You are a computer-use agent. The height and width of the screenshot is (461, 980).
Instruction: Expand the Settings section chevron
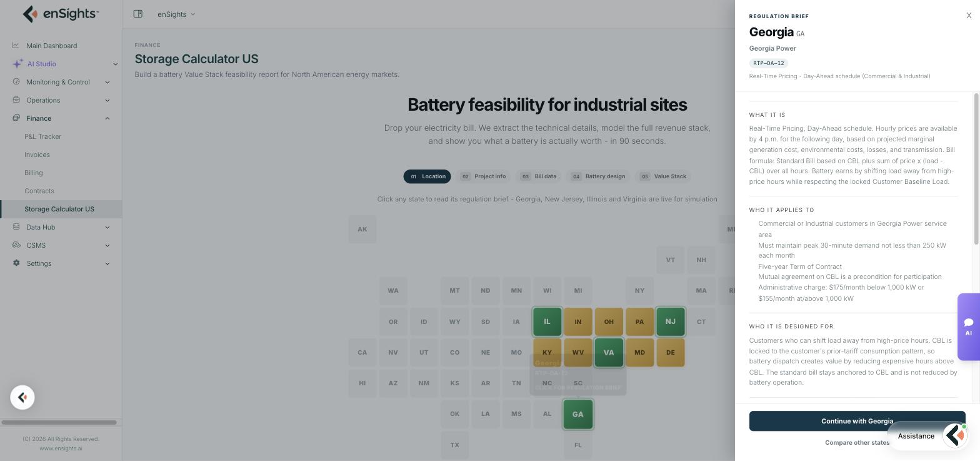107,263
